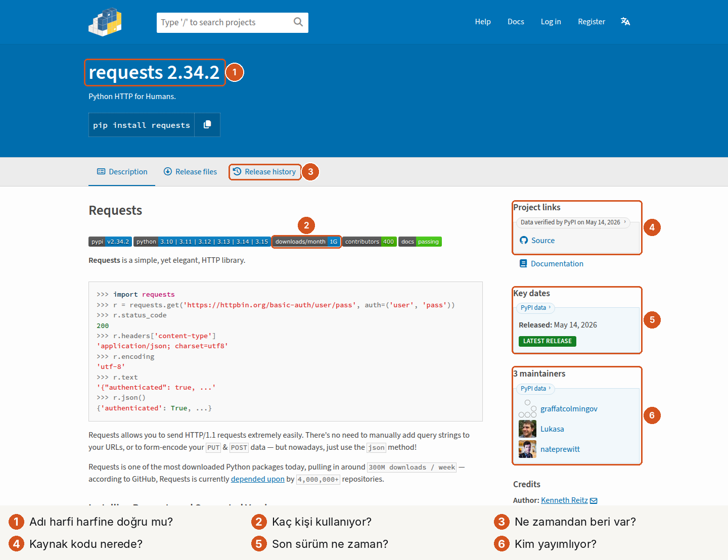
Task: Click the python versions badge
Action: [x=202, y=242]
